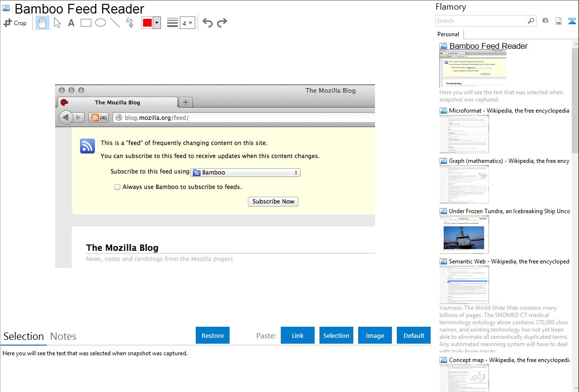Open the Selection tab

coord(24,336)
